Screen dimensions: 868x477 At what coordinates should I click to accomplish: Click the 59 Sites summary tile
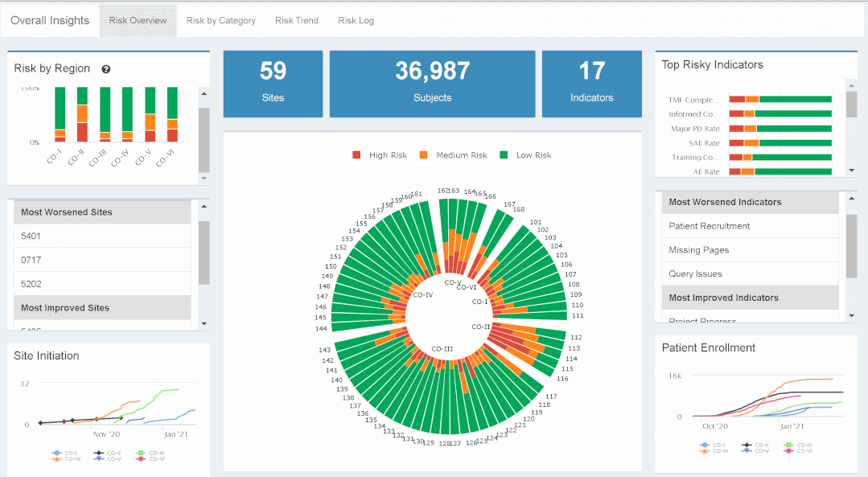273,84
